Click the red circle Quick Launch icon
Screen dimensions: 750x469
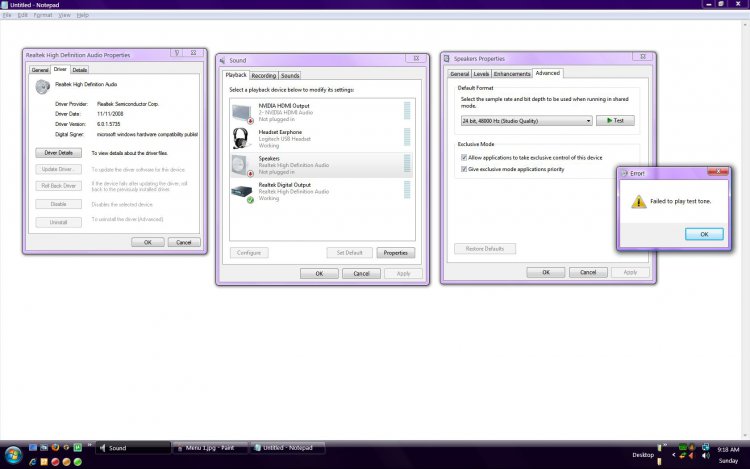click(x=55, y=462)
